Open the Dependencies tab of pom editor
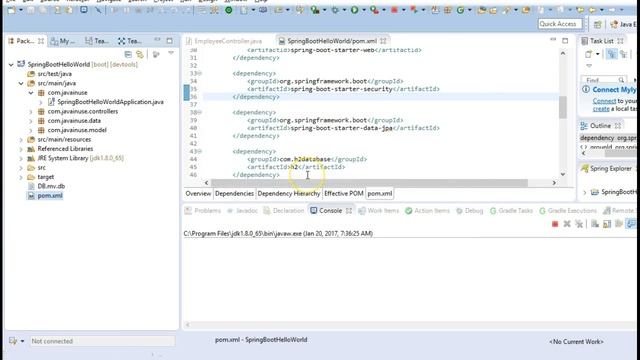 (x=234, y=193)
